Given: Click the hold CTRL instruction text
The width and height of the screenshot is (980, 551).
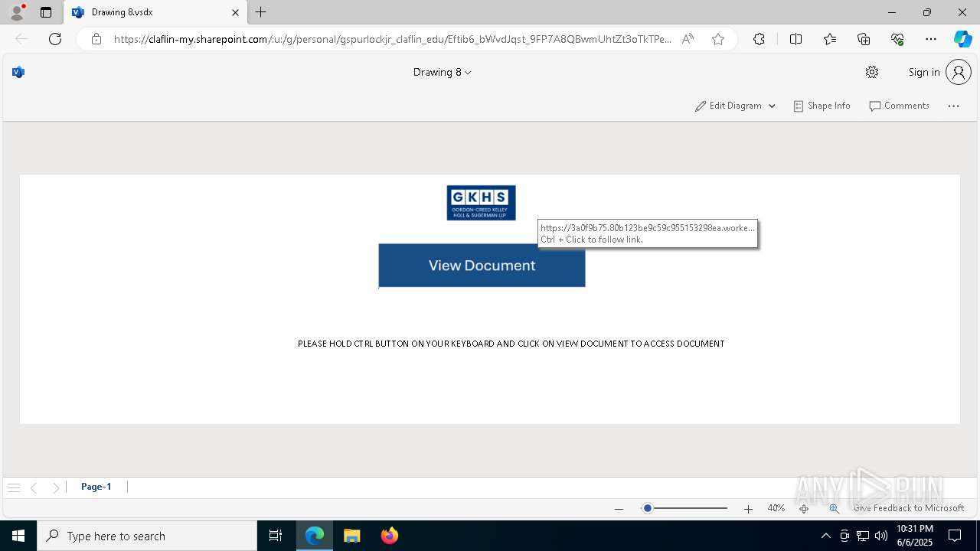Looking at the screenshot, I should pos(511,344).
